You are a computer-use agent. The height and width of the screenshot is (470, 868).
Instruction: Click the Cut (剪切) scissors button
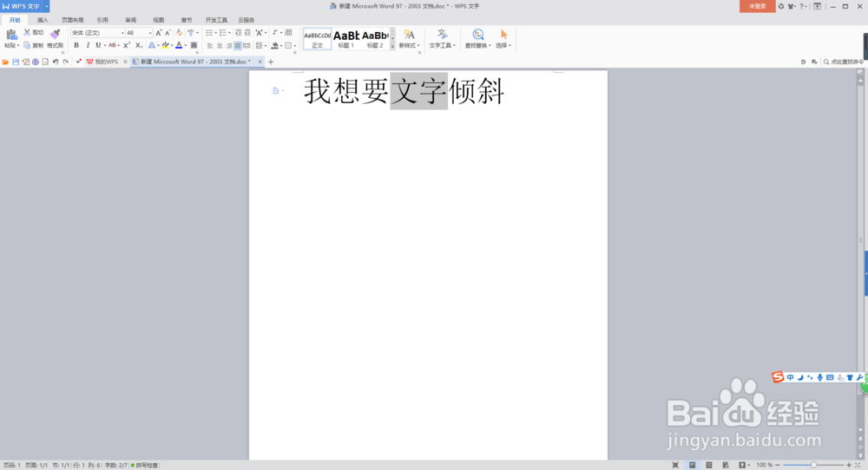pos(33,33)
